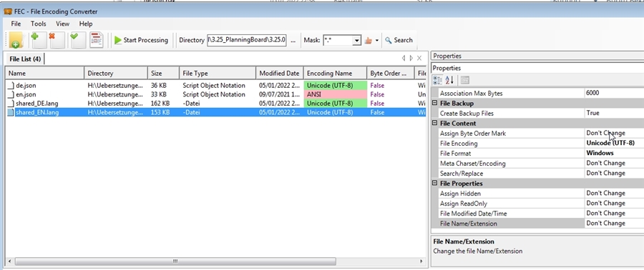This screenshot has width=644, height=270.
Task: Click the thumbs-up mask presets icon
Action: click(x=368, y=40)
